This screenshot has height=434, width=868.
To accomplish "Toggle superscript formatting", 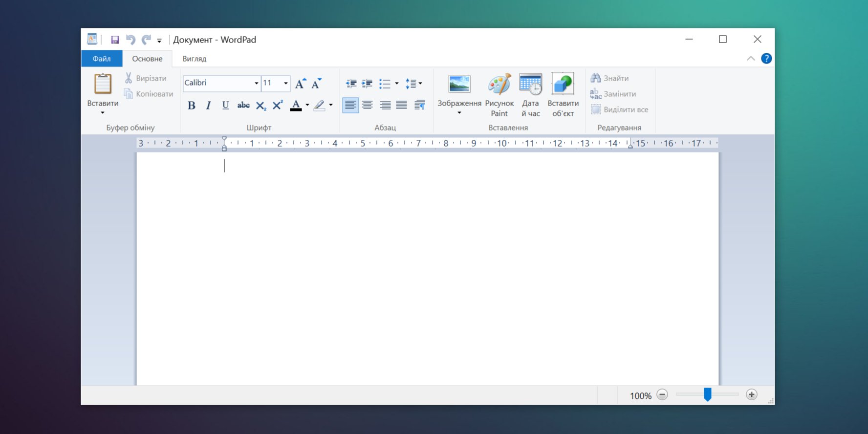I will [x=278, y=106].
